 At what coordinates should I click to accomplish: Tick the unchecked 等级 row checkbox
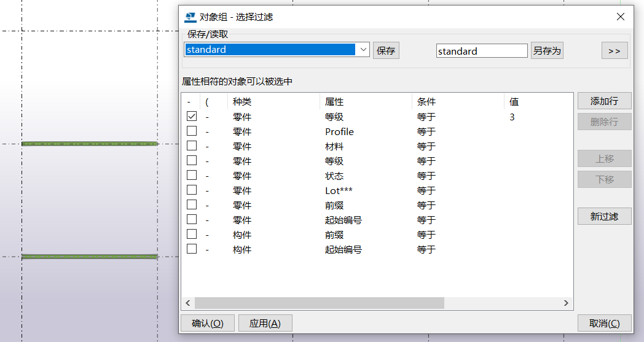tap(191, 160)
